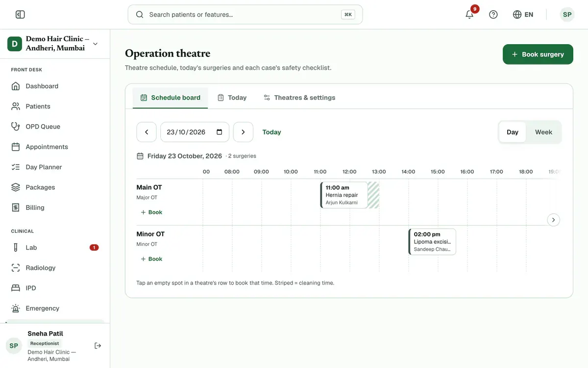Viewport: 588px width, 368px height.
Task: Click the ⌘K shortcut hint
Action: point(348,15)
